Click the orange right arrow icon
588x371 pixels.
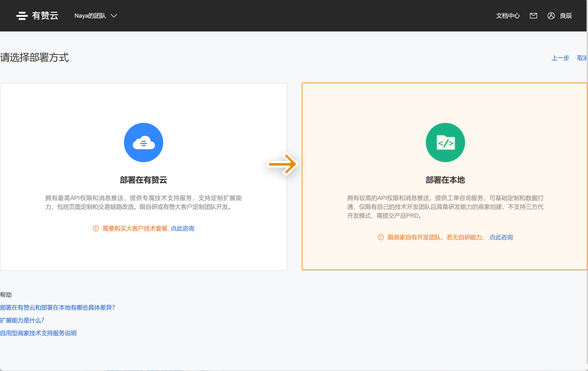tap(283, 164)
